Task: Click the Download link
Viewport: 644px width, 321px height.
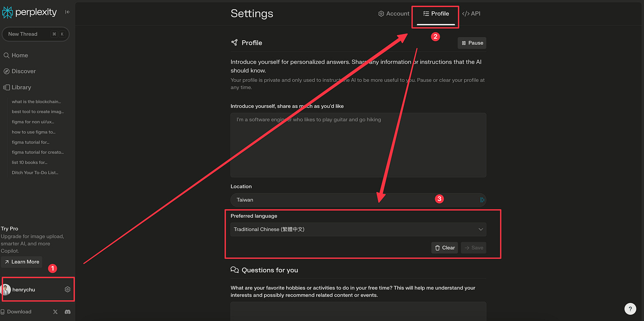Action: pyautogui.click(x=16, y=312)
